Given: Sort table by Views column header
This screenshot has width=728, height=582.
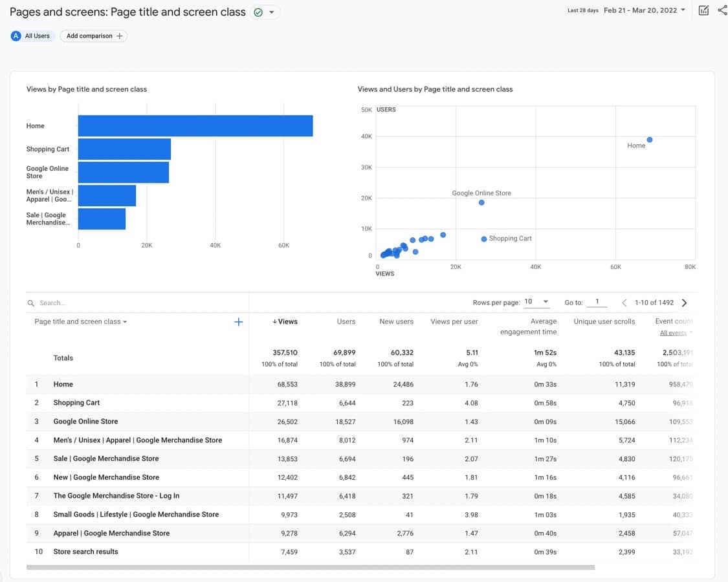Looking at the screenshot, I should tap(285, 321).
